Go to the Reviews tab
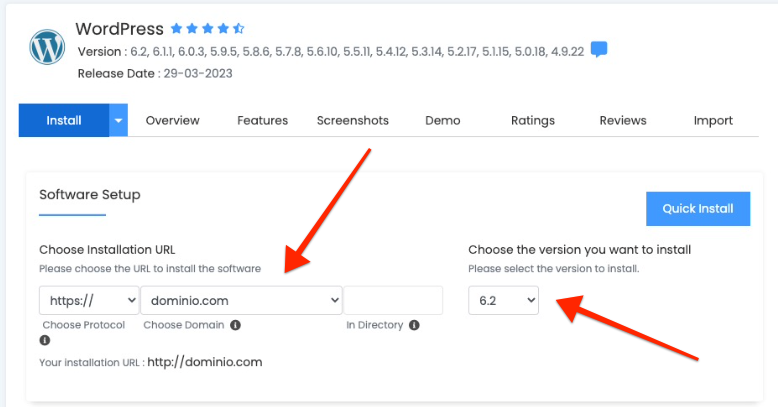Viewport: 778px width, 407px height. tap(623, 121)
